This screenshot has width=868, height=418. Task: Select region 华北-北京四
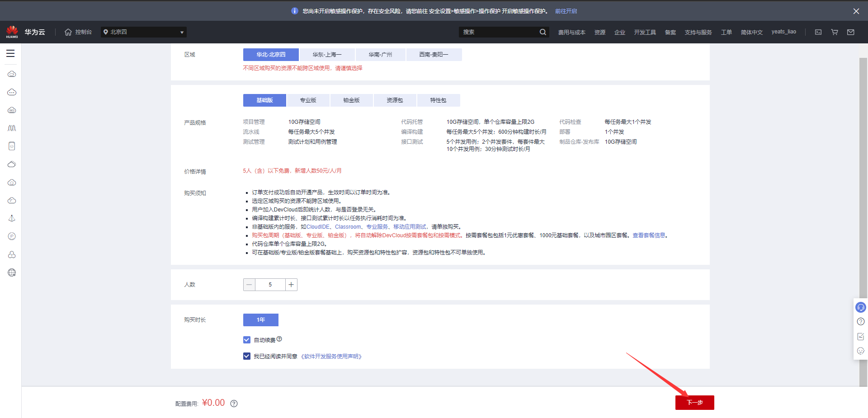coord(271,55)
